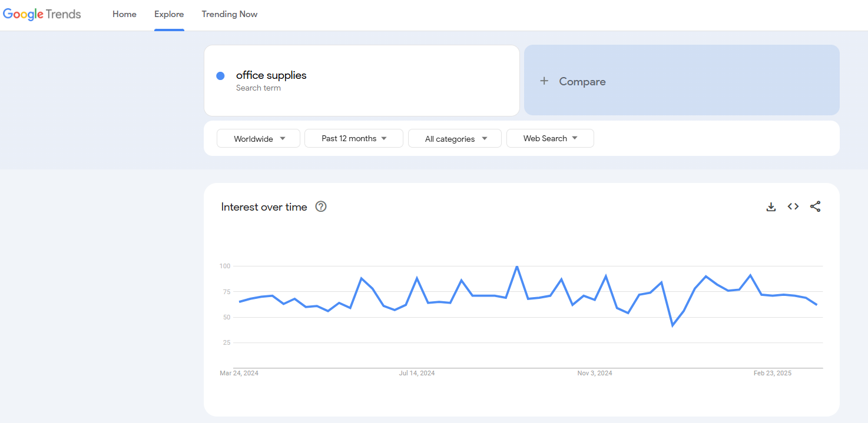The image size is (868, 423).
Task: Download the Interest over time CSV
Action: (771, 206)
